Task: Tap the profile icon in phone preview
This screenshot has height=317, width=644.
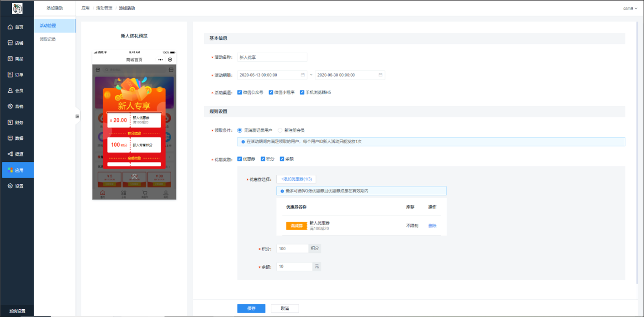Action: point(166,194)
